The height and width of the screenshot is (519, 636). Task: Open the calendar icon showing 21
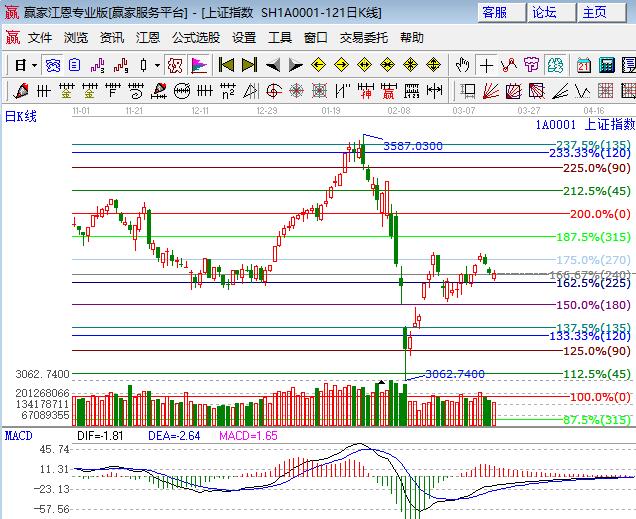click(583, 65)
